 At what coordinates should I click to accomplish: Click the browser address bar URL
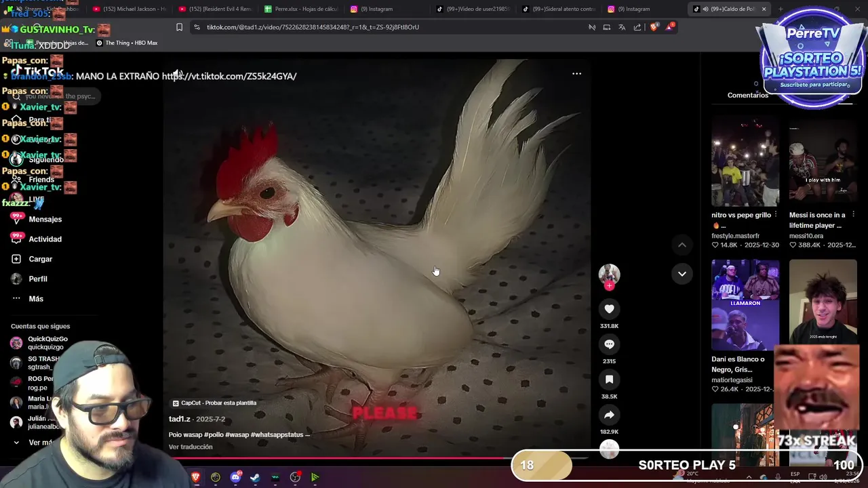pos(313,27)
